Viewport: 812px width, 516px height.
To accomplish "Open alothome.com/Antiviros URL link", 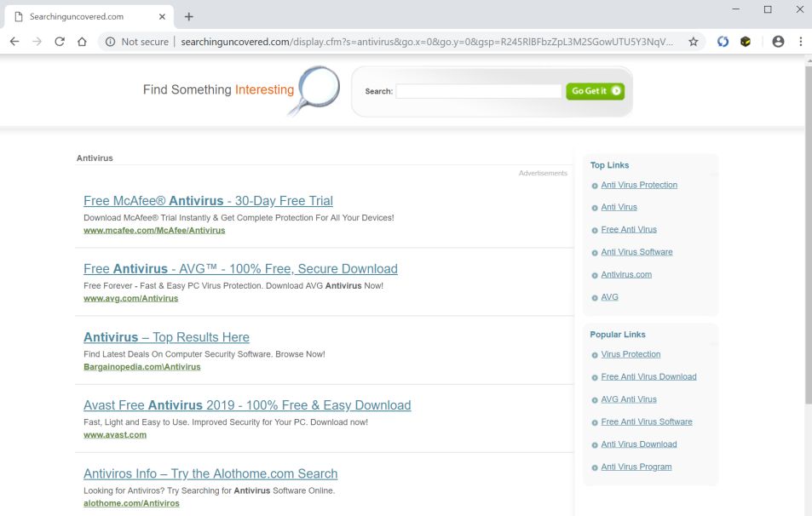I will pyautogui.click(x=131, y=503).
